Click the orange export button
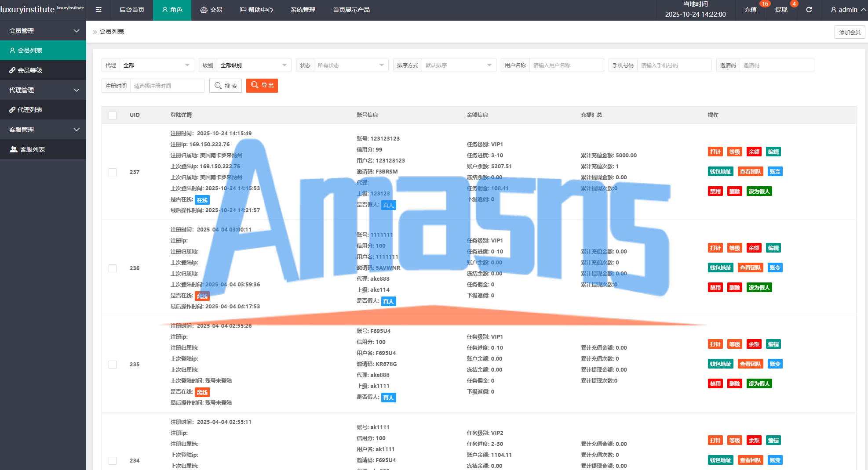 262,86
